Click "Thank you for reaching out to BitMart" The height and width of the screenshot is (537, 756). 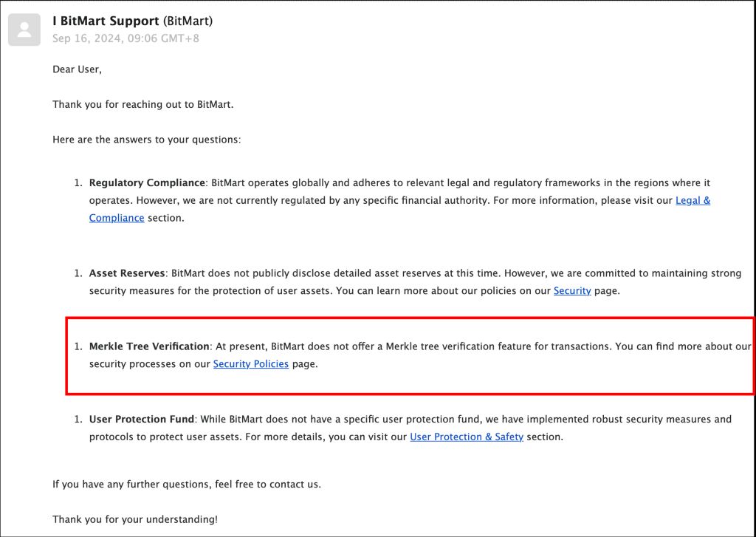[142, 104]
